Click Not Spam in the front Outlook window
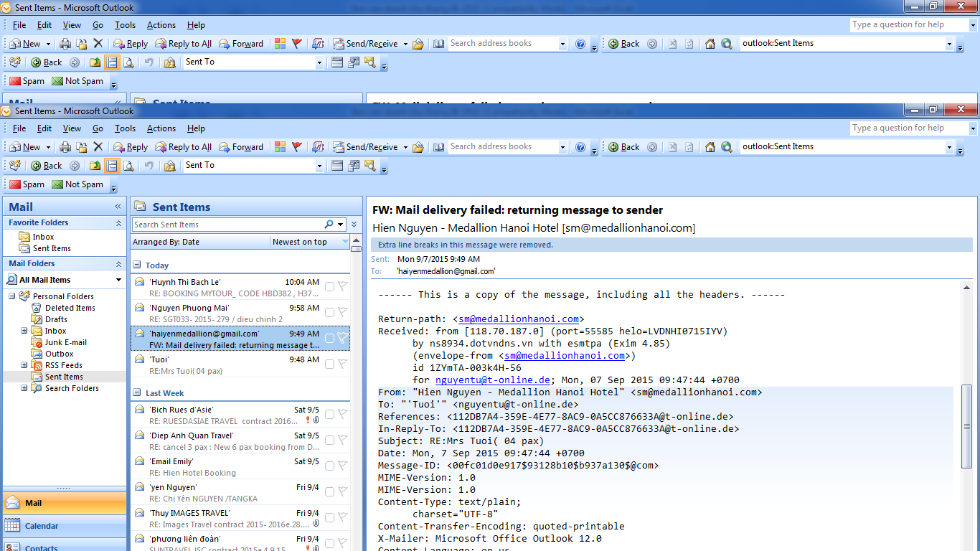The height and width of the screenshot is (551, 980). [77, 184]
